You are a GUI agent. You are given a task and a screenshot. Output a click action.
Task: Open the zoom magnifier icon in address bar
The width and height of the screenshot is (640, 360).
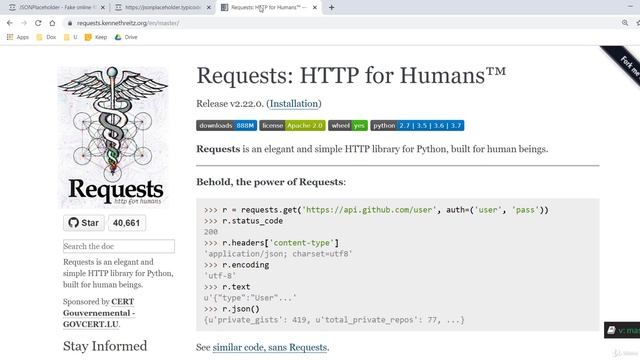[625, 23]
